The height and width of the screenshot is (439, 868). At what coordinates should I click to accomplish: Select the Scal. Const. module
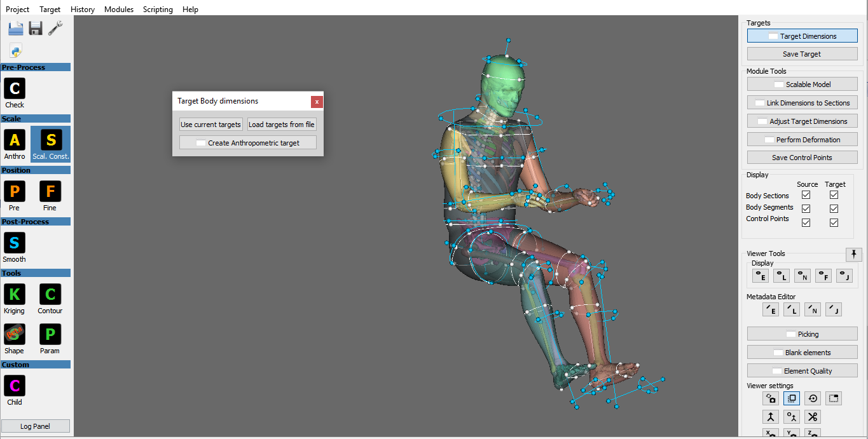point(50,144)
